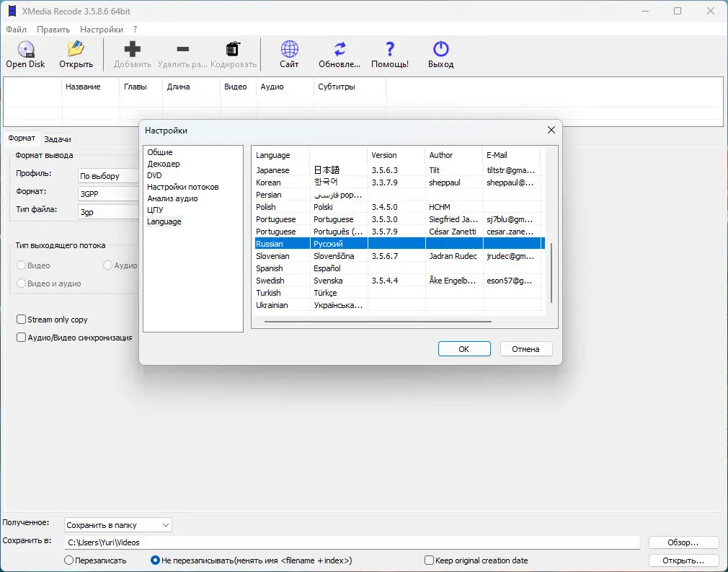Select the Видео radio button
The width and height of the screenshot is (728, 572).
tap(21, 265)
